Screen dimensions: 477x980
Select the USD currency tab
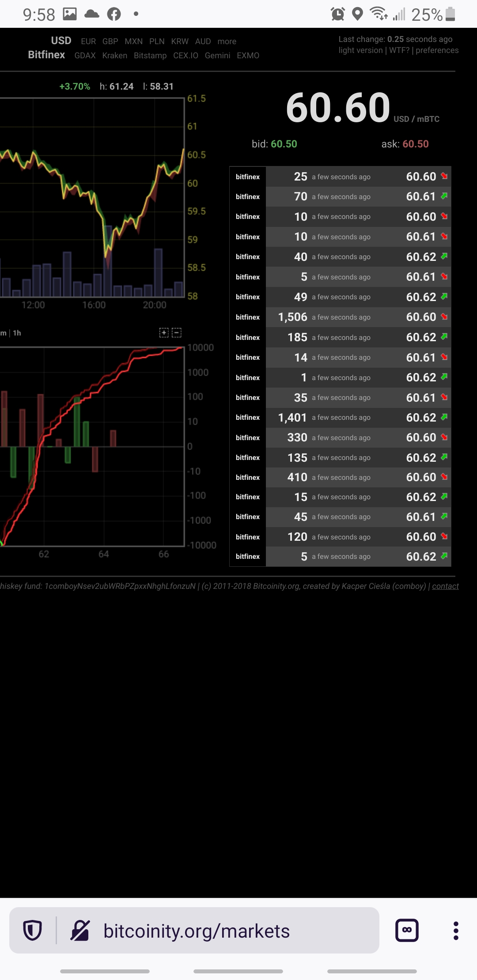[x=61, y=41]
